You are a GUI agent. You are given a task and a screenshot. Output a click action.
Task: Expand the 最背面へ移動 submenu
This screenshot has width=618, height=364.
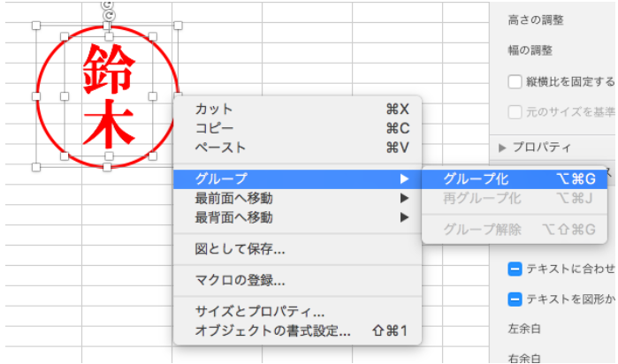[404, 217]
